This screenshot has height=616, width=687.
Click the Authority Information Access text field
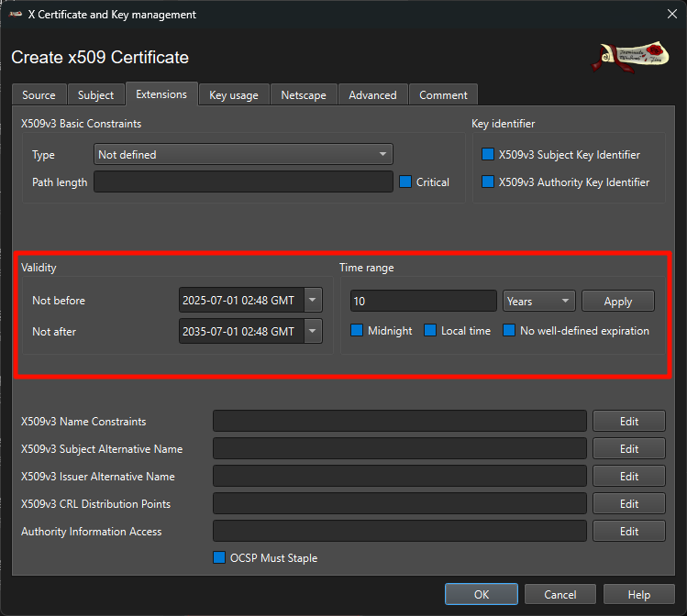(x=400, y=531)
